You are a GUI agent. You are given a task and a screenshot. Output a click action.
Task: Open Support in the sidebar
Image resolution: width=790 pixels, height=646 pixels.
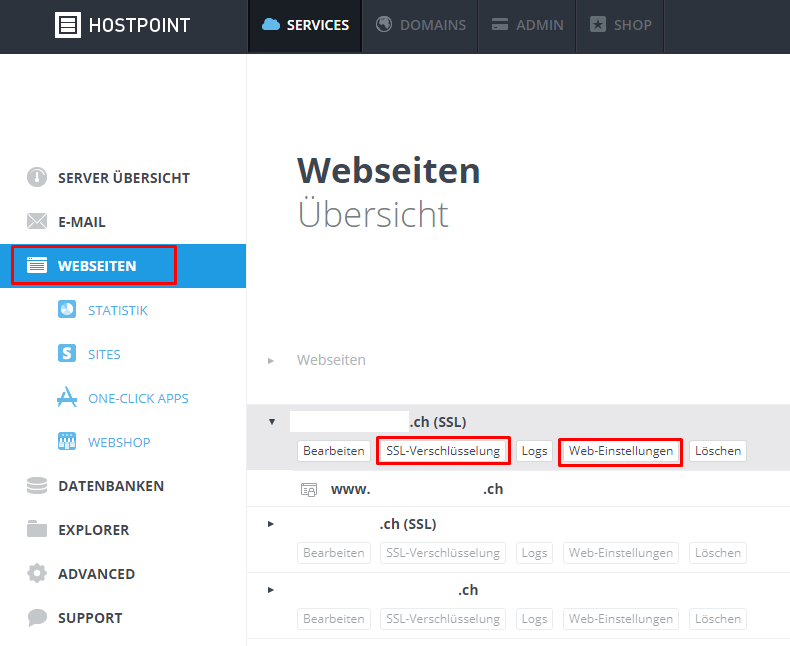tap(123, 618)
